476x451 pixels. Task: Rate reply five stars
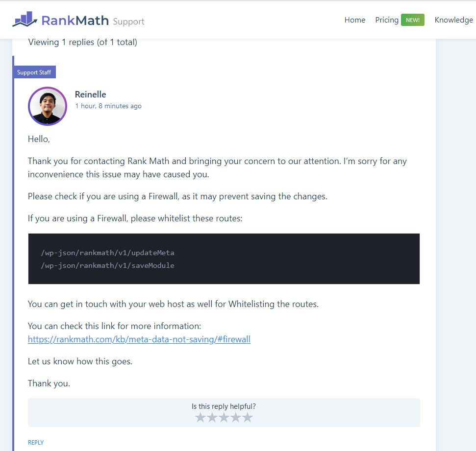(x=248, y=417)
